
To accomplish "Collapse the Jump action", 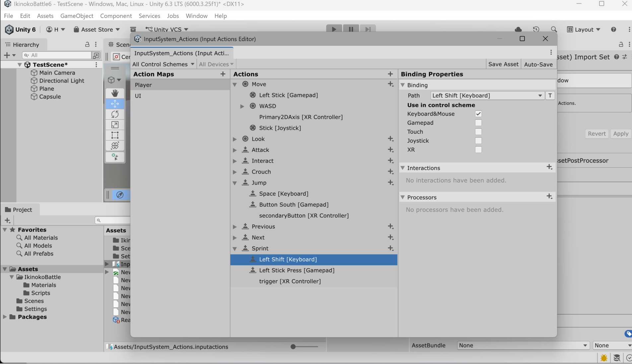I will pos(235,183).
